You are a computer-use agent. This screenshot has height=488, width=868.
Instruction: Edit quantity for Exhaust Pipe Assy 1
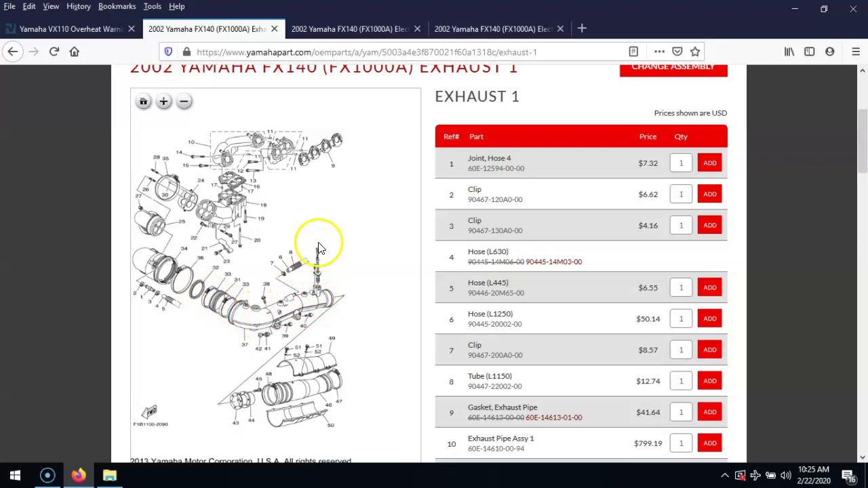click(x=681, y=444)
